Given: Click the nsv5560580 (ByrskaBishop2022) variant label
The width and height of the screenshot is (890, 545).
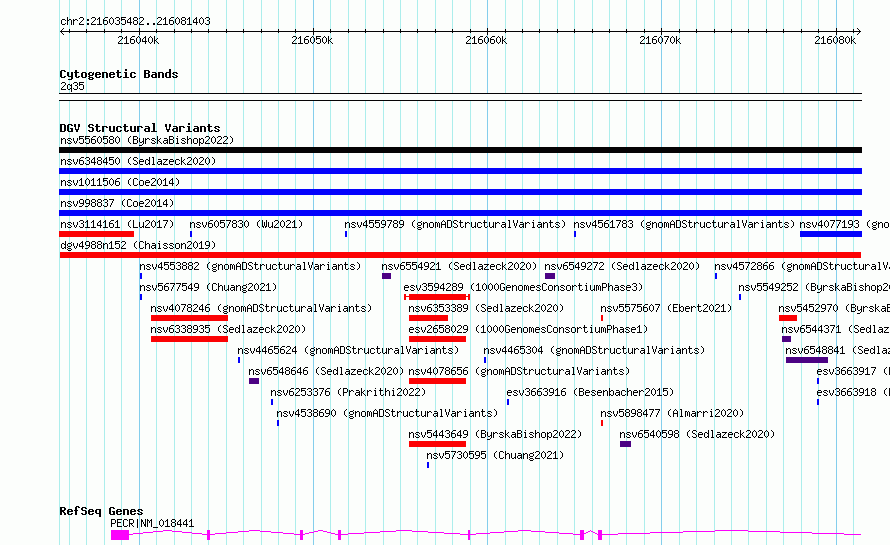Looking at the screenshot, I should pos(147,140).
